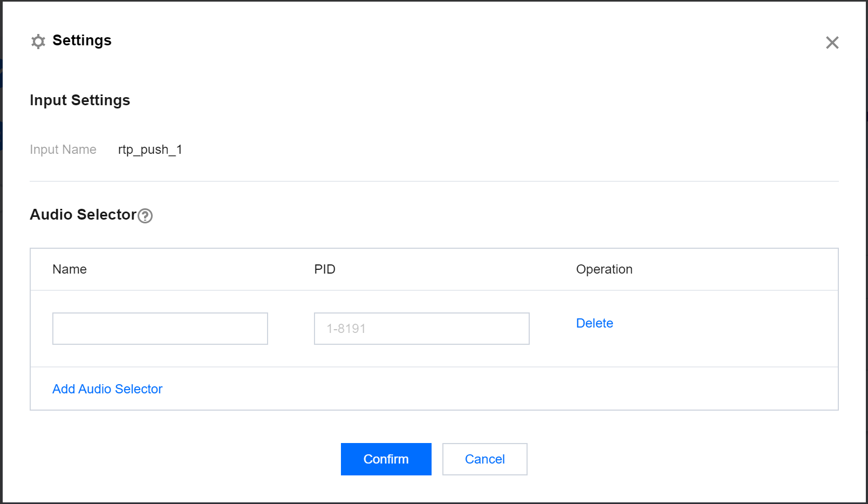The height and width of the screenshot is (504, 868).
Task: Click the Operation column header
Action: coord(604,269)
